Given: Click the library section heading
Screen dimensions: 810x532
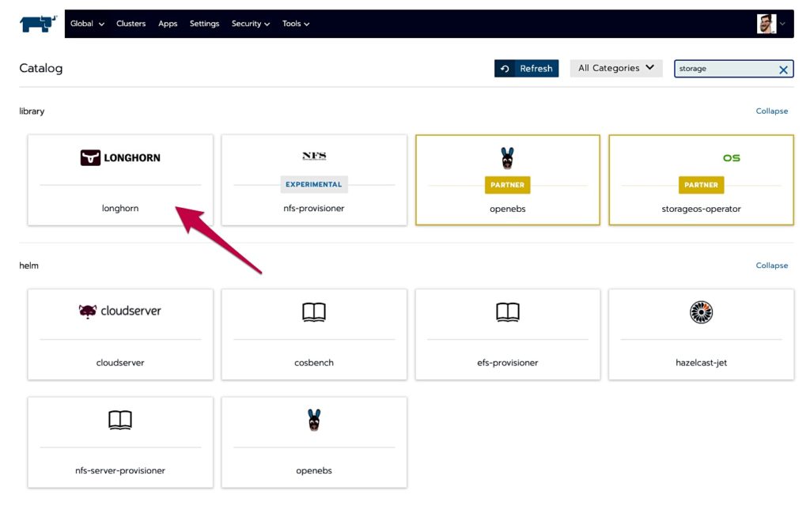Looking at the screenshot, I should (32, 111).
